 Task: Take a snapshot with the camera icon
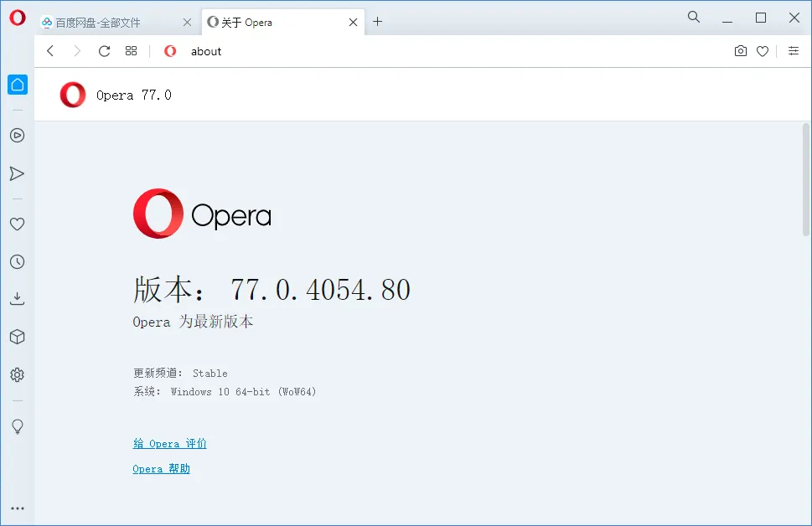(740, 51)
